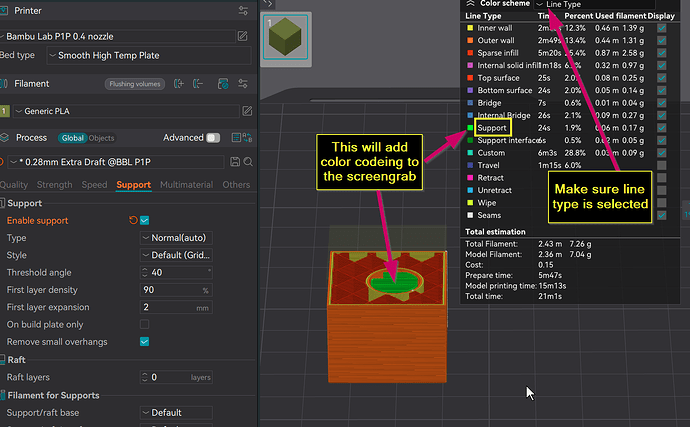Viewport: 690px width, 427px height.
Task: Switch to the Strength tab
Action: (x=55, y=185)
